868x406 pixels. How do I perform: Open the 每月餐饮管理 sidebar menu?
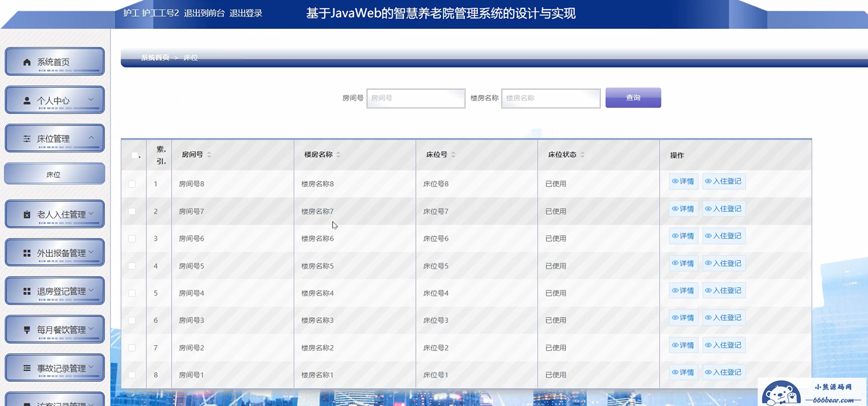55,329
